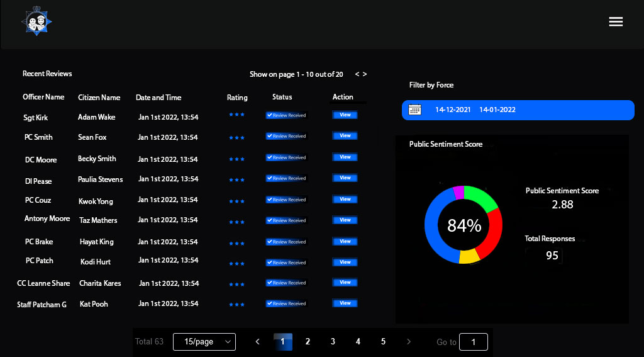Open the end date 14-01-2022 picker

(x=497, y=110)
